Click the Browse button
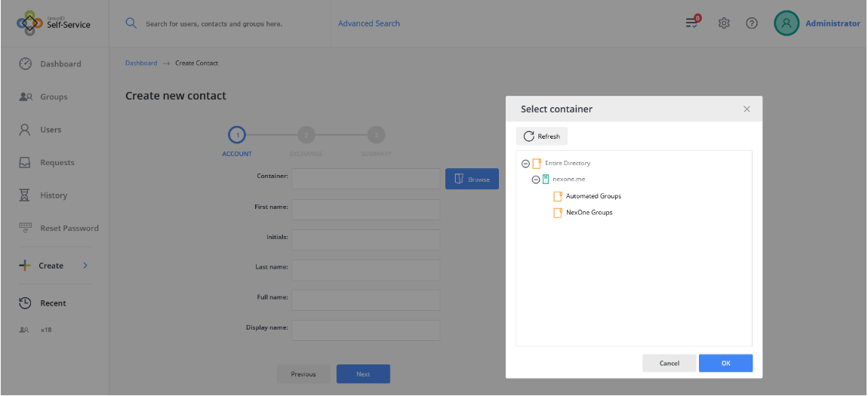 [472, 179]
